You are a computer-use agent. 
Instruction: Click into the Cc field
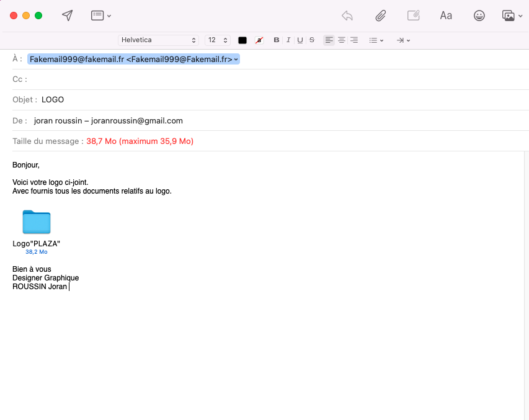[x=248, y=79]
